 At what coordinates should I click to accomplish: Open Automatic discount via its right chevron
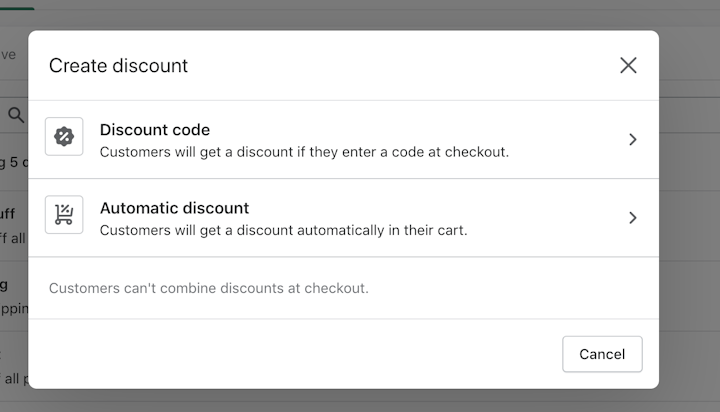click(x=633, y=217)
